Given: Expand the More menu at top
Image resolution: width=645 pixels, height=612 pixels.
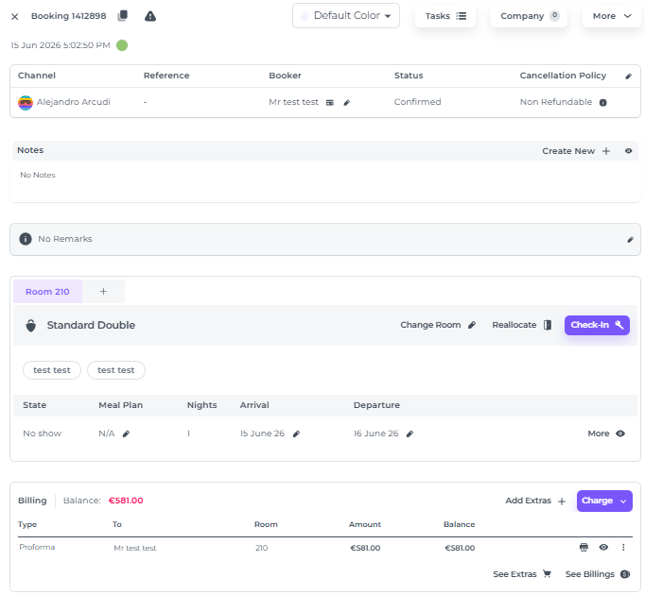Looking at the screenshot, I should [x=611, y=16].
